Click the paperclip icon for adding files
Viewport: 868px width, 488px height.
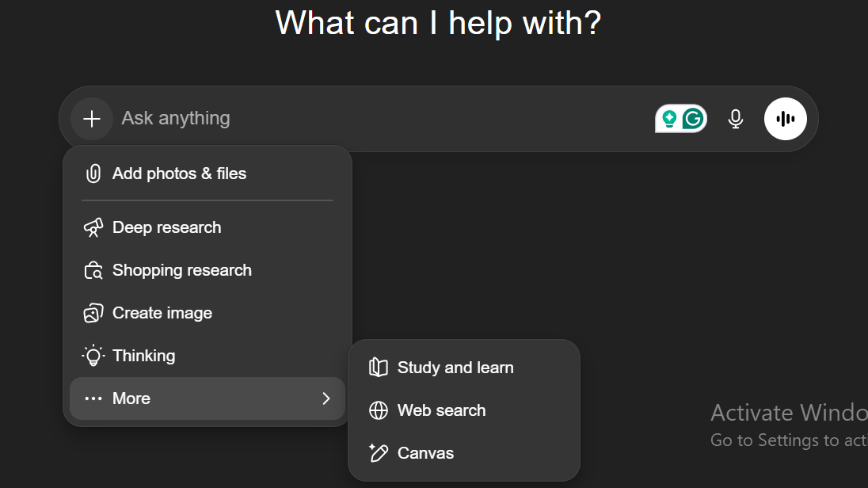coord(93,173)
